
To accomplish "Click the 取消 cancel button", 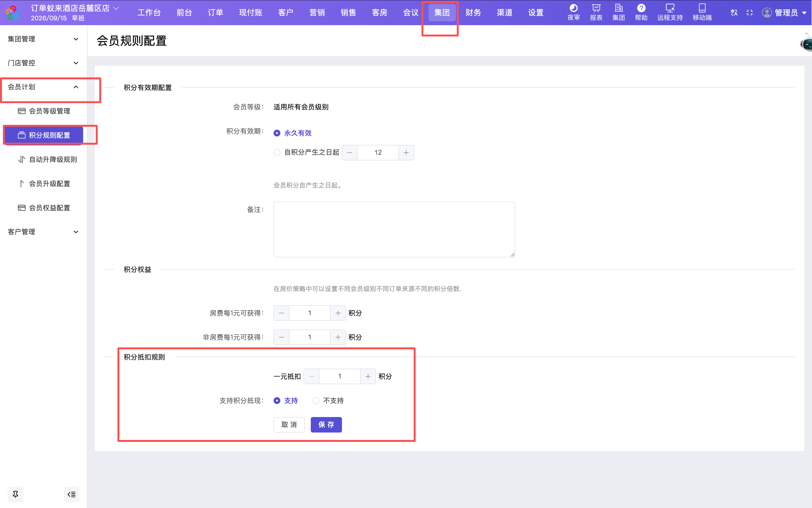I will pyautogui.click(x=289, y=425).
